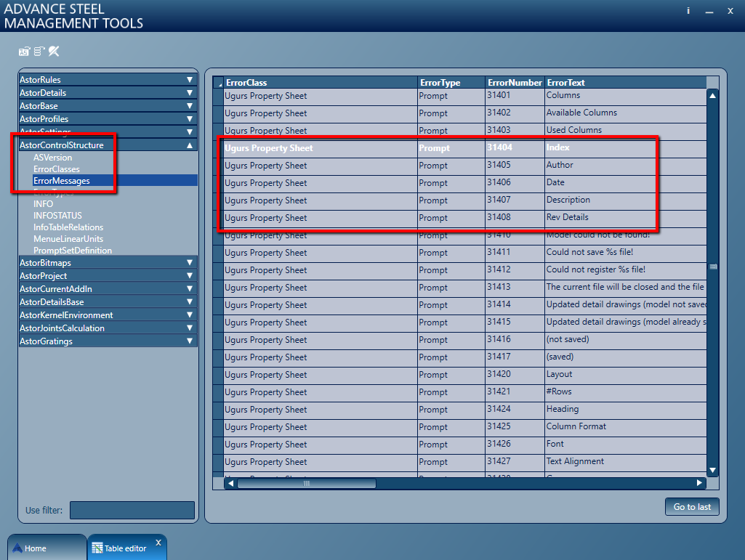Expand the AstorProject database
Screen dimensions: 745x560
(190, 275)
